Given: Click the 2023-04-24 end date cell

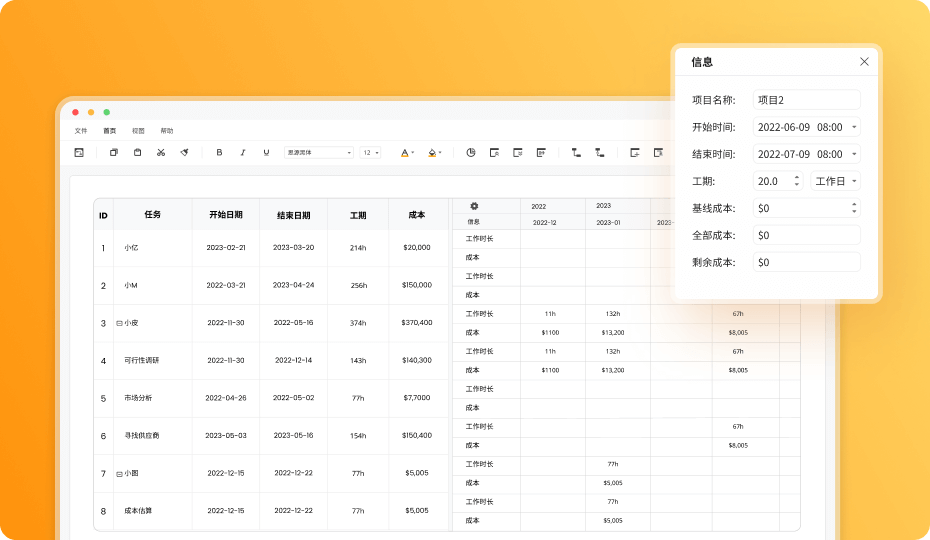Looking at the screenshot, I should point(294,285).
